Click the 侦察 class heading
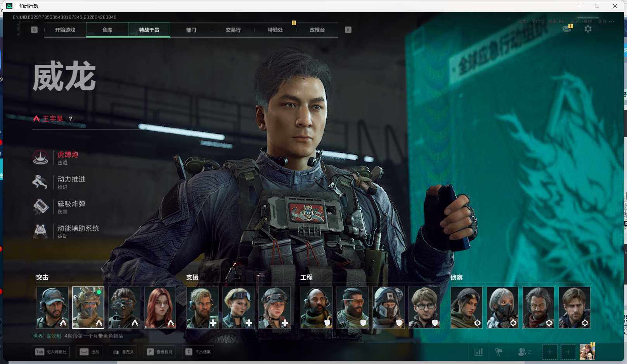Viewport: 627px width, 364px height. [x=457, y=278]
